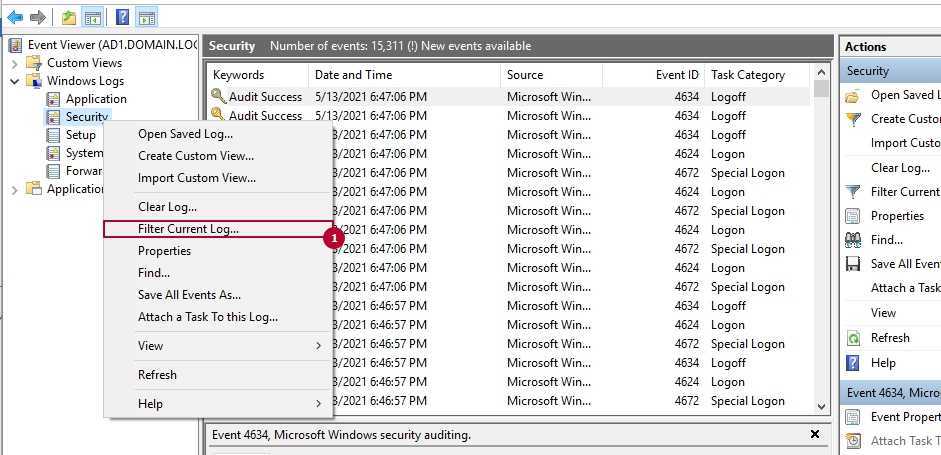Choose Clear Log in the context menu
This screenshot has width=941, height=455.
tap(167, 207)
